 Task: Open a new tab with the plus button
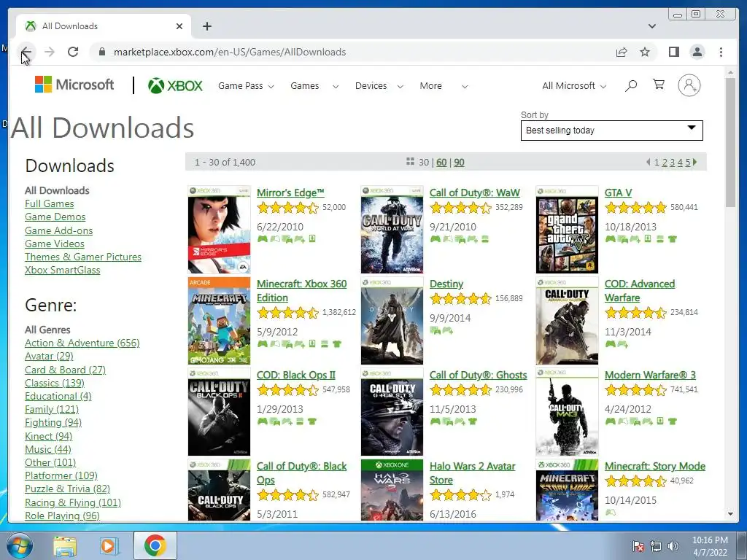[206, 26]
